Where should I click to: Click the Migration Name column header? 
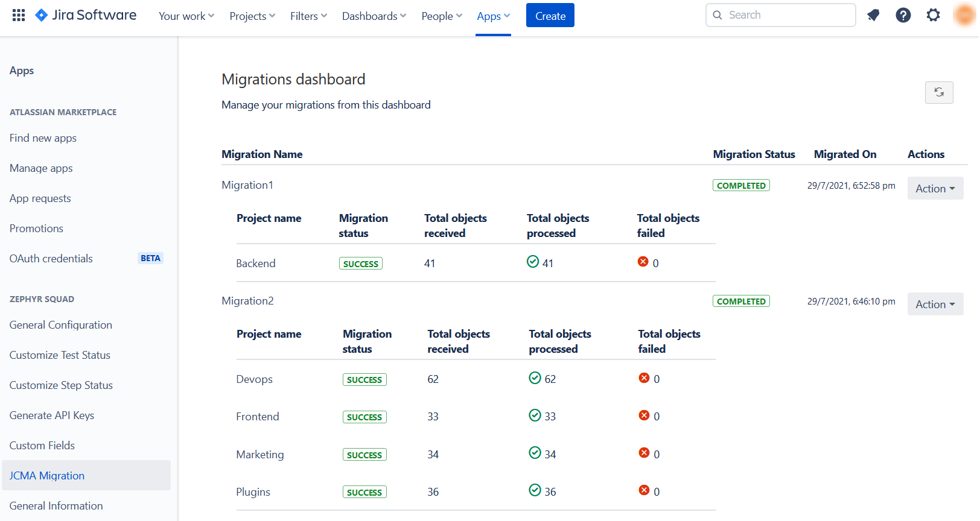tap(262, 154)
